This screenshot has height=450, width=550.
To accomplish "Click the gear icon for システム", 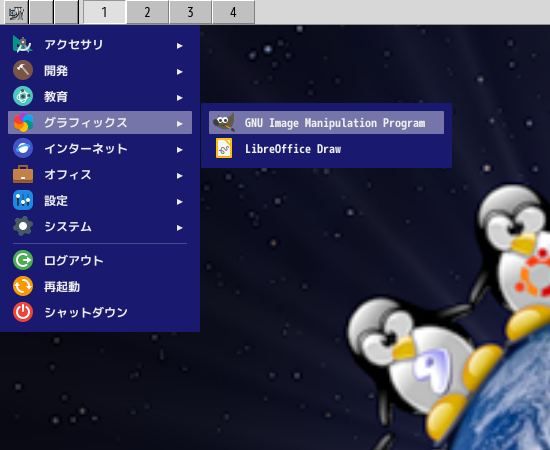I will pos(23,226).
